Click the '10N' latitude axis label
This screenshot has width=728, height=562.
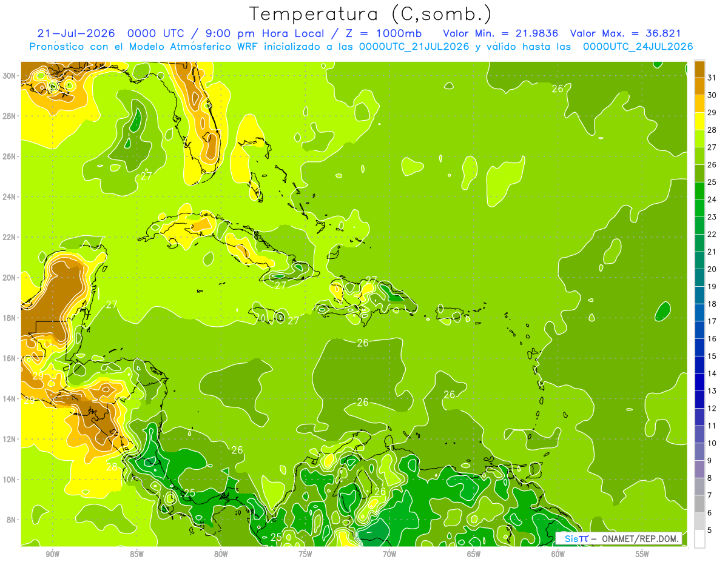pos(10,480)
